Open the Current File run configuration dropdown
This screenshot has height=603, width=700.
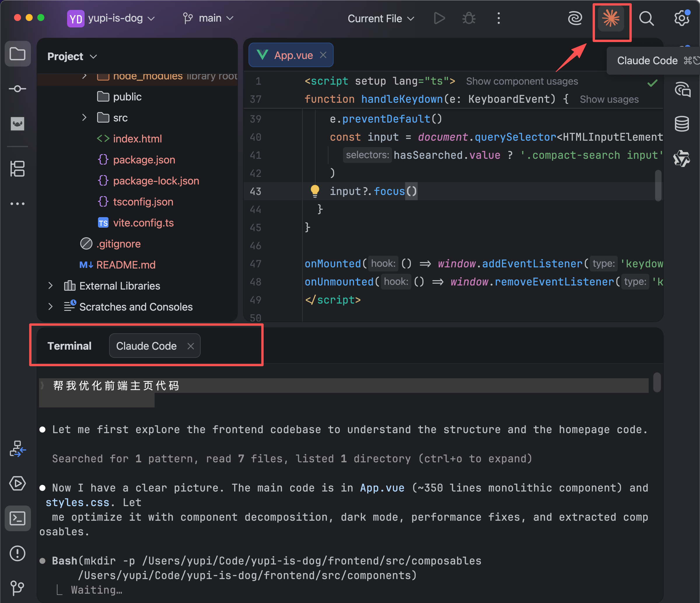click(x=381, y=18)
